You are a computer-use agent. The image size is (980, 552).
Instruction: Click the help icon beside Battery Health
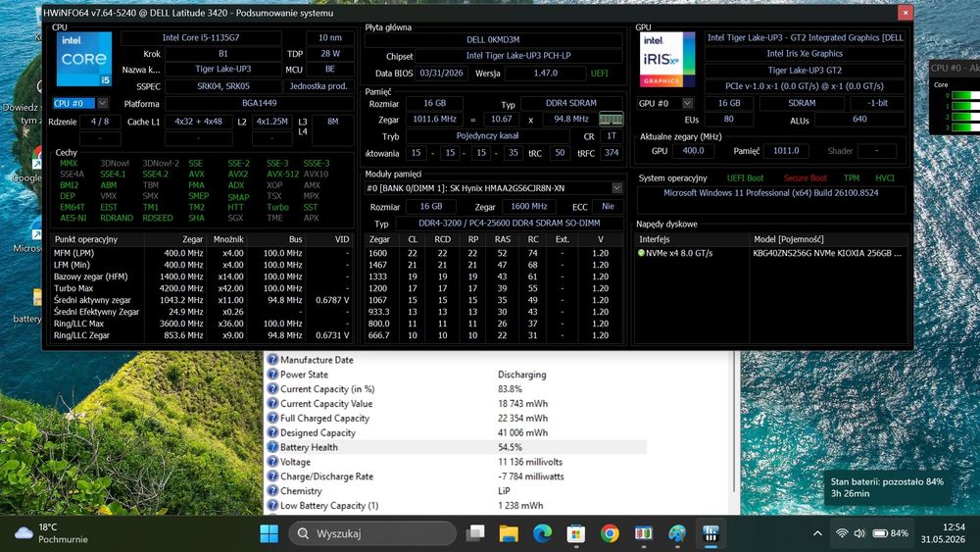[272, 447]
